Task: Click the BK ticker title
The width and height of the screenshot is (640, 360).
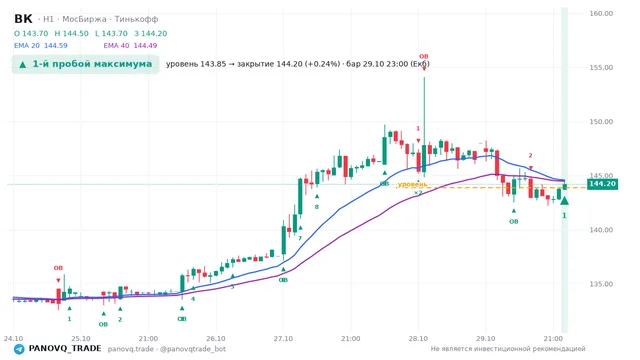Action: (x=23, y=19)
